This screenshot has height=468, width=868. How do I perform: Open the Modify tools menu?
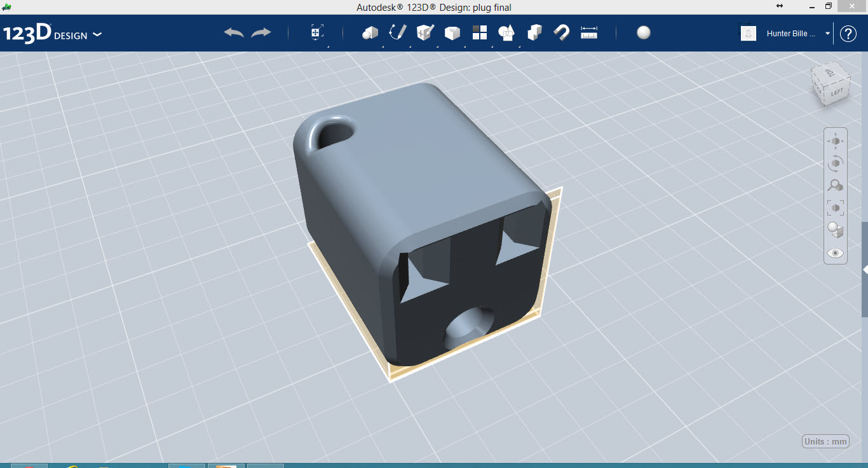click(x=452, y=33)
